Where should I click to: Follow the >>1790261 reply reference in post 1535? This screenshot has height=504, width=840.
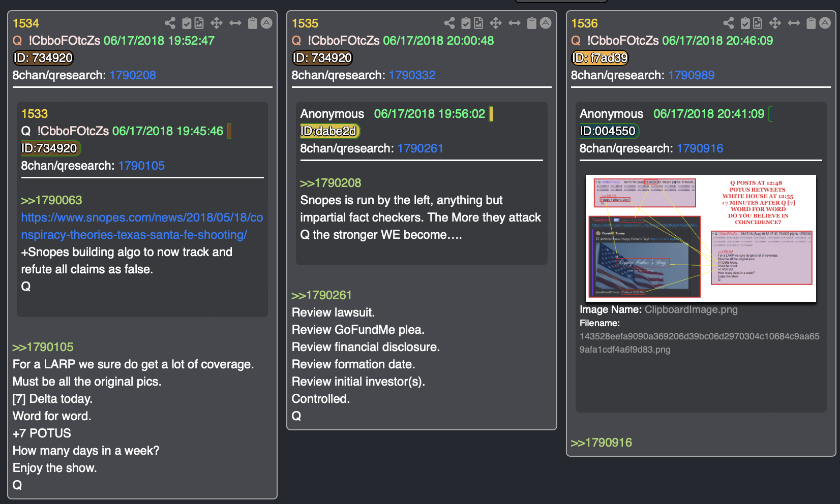[321, 295]
